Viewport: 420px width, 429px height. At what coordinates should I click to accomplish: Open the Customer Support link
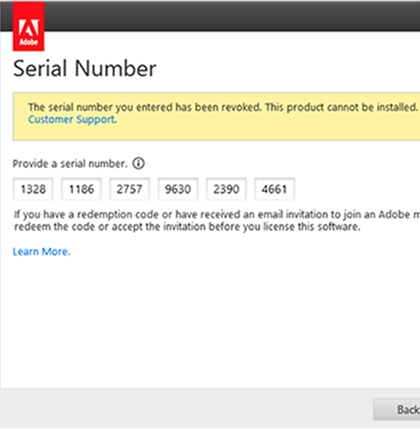click(x=72, y=119)
